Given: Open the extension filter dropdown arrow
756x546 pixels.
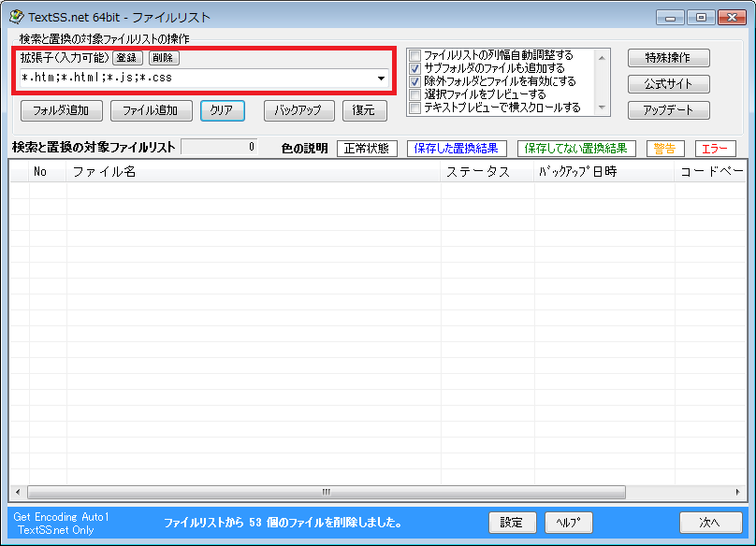Looking at the screenshot, I should click(381, 79).
